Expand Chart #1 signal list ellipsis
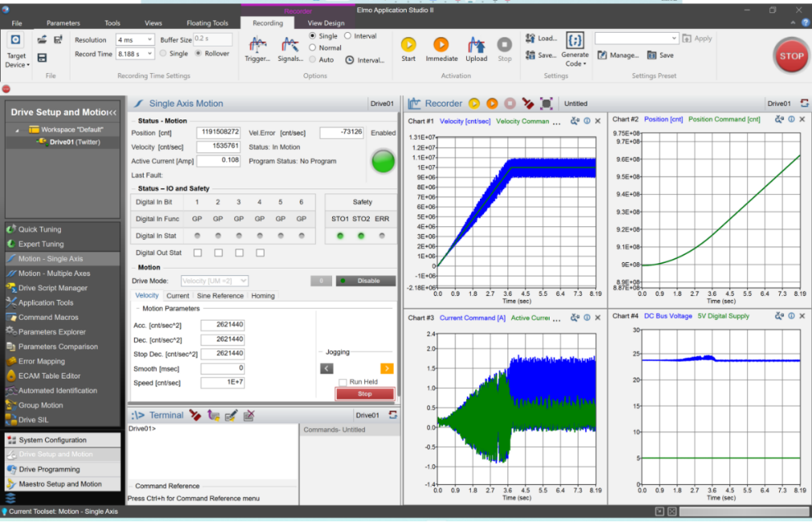Image resolution: width=812 pixels, height=522 pixels. 557,123
